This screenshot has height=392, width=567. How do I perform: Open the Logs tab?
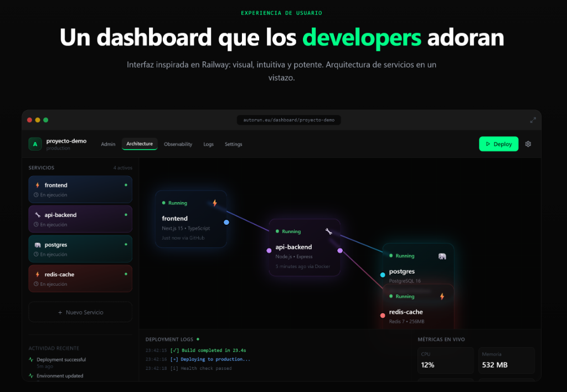click(208, 144)
